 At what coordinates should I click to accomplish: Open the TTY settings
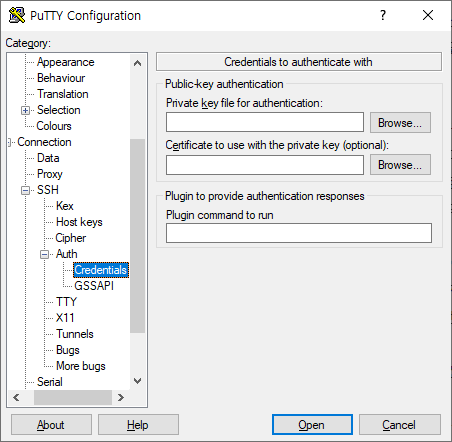coord(66,302)
